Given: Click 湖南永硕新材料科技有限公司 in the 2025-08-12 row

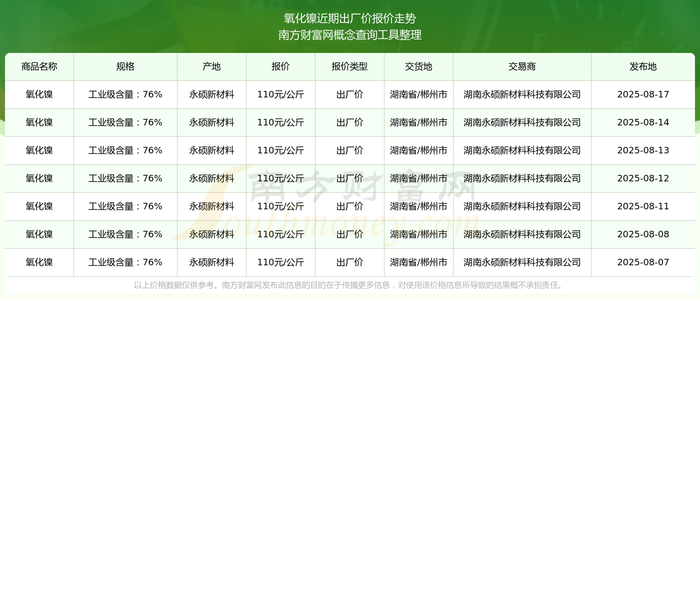Looking at the screenshot, I should coord(522,178).
